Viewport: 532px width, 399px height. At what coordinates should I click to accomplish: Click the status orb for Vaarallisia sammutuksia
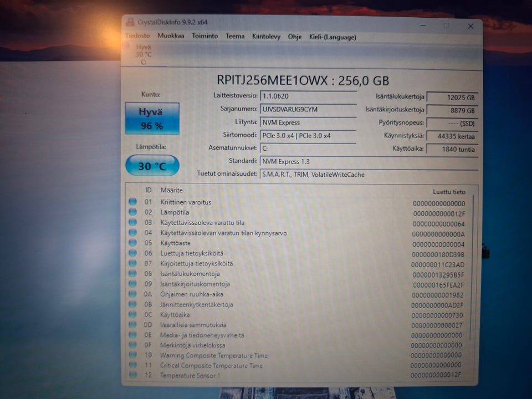132,324
